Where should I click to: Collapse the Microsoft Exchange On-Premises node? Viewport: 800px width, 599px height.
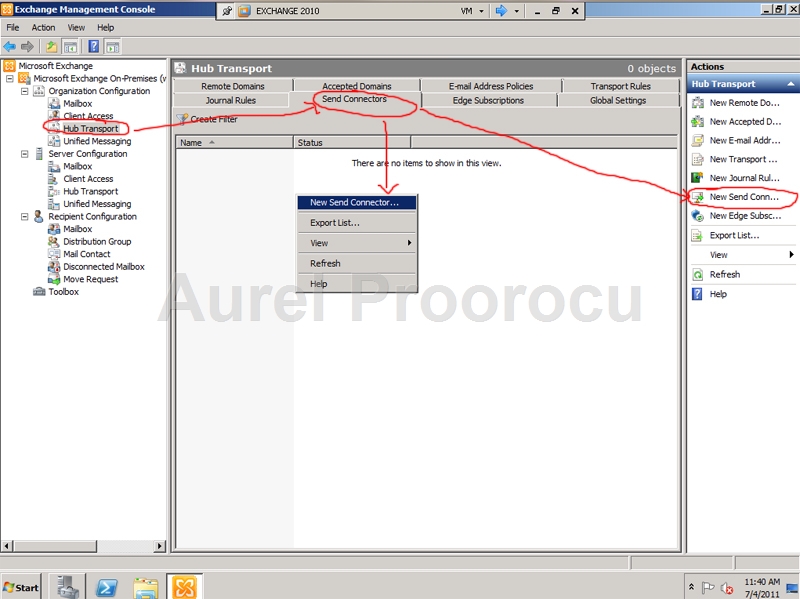tap(9, 79)
